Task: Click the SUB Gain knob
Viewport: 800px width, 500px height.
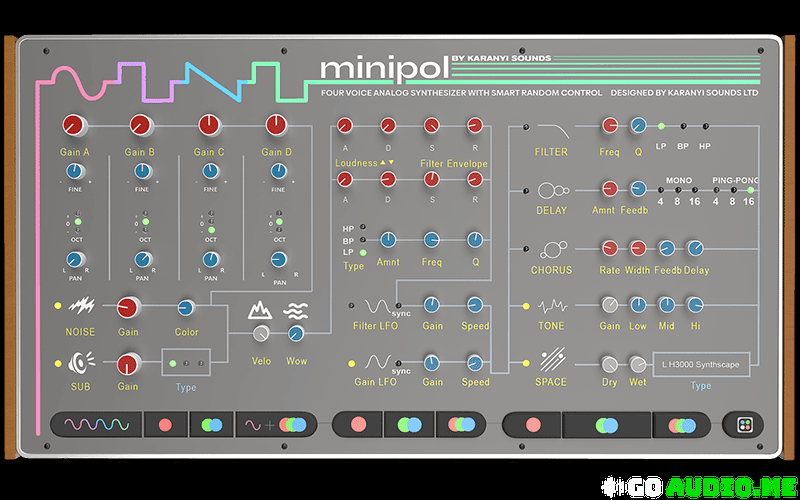Action: (x=128, y=364)
